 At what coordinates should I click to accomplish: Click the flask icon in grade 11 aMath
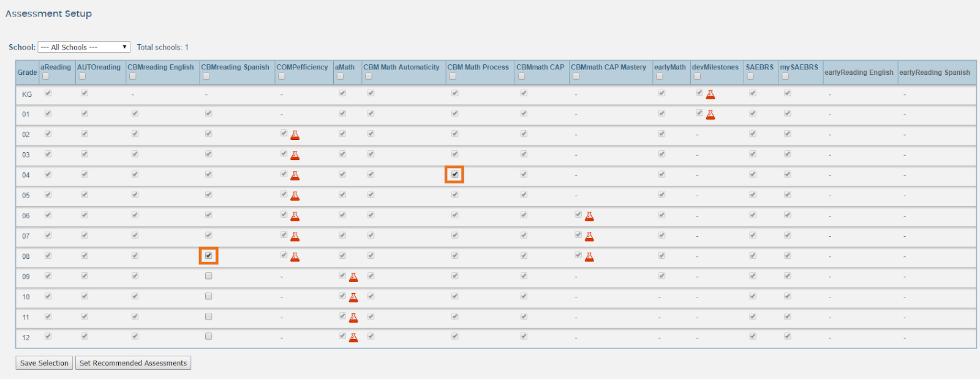[x=353, y=318]
